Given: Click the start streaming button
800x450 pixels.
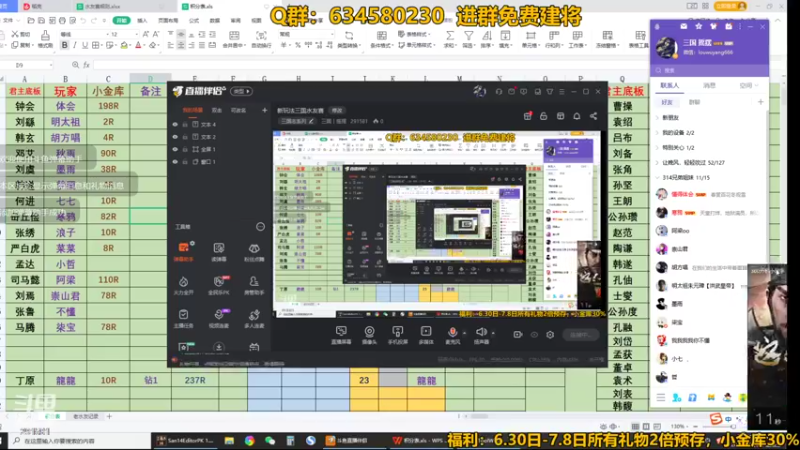Looking at the screenshot, I should (581, 335).
